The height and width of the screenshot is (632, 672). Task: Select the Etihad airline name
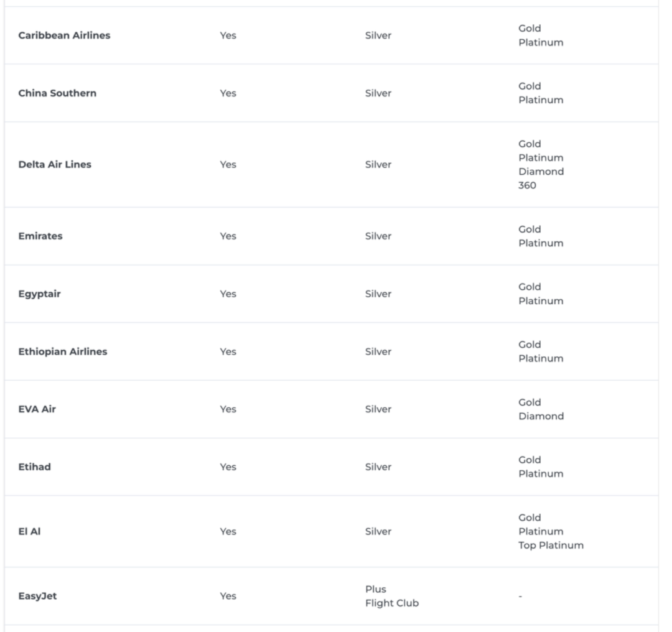pyautogui.click(x=34, y=467)
